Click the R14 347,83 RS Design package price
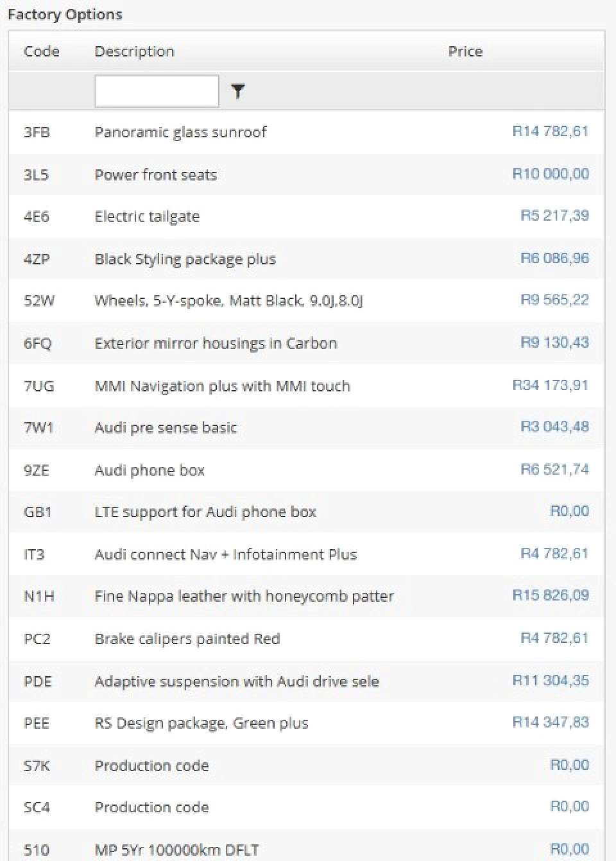Viewport: 616px width, 861px height. click(550, 722)
